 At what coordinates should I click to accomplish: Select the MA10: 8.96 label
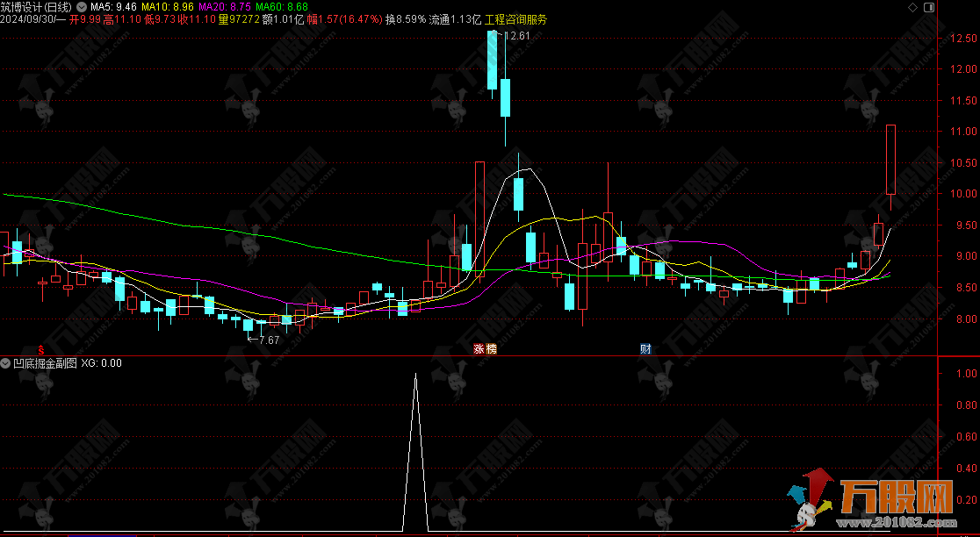coord(168,7)
